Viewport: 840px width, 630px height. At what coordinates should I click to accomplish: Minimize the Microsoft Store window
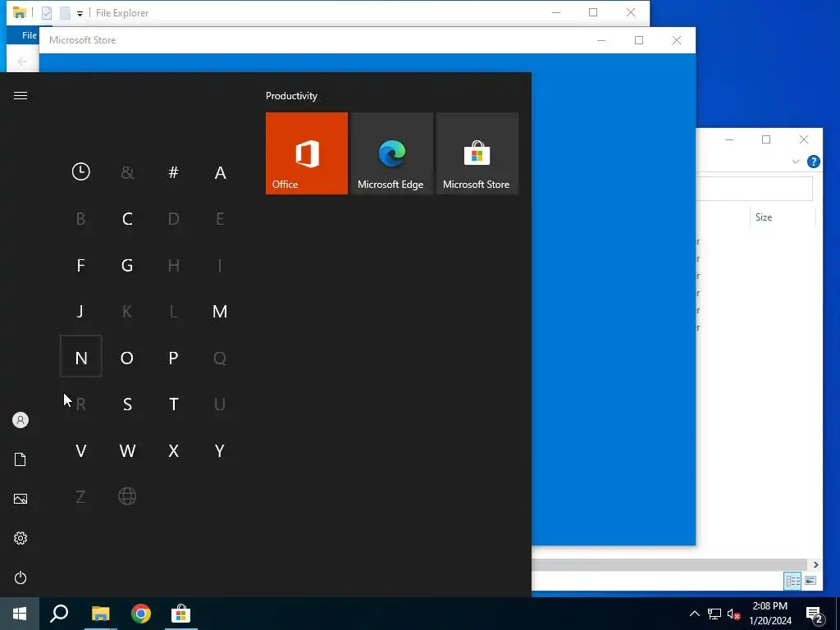(601, 40)
